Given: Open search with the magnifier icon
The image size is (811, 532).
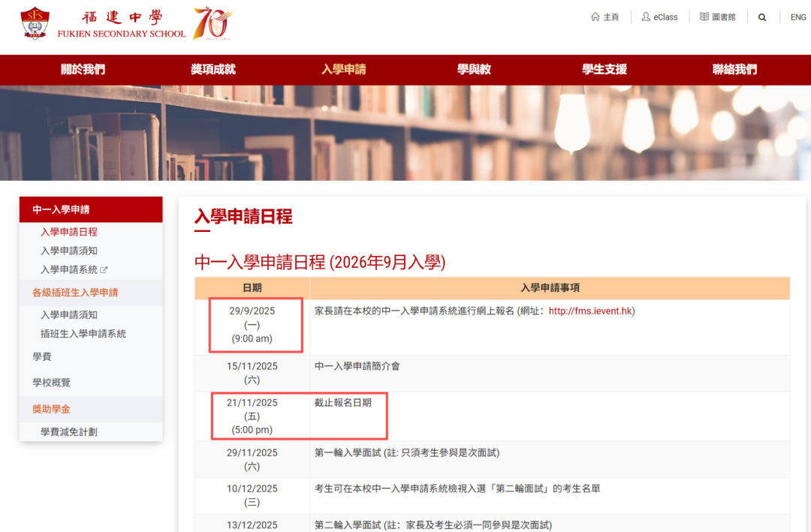Looking at the screenshot, I should [762, 17].
